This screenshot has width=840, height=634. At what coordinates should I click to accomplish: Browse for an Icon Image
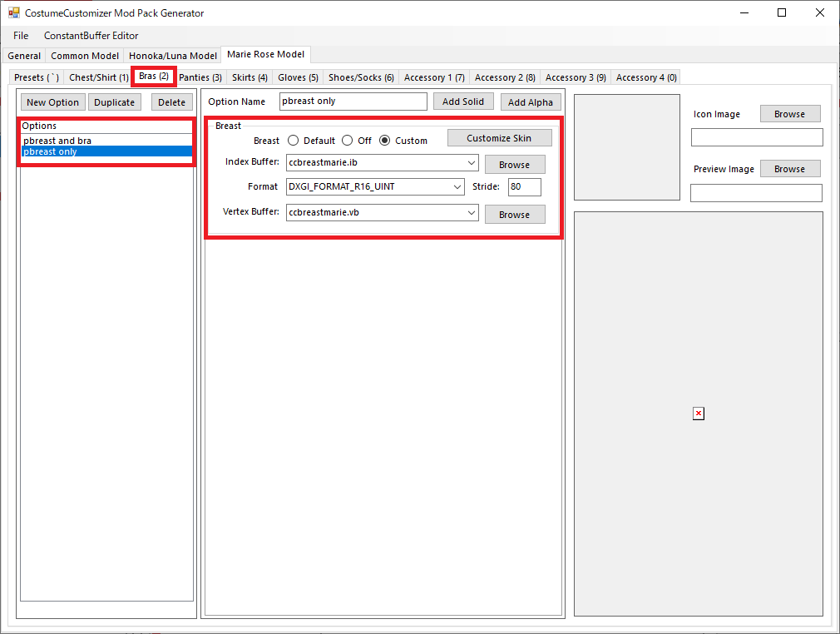(789, 114)
